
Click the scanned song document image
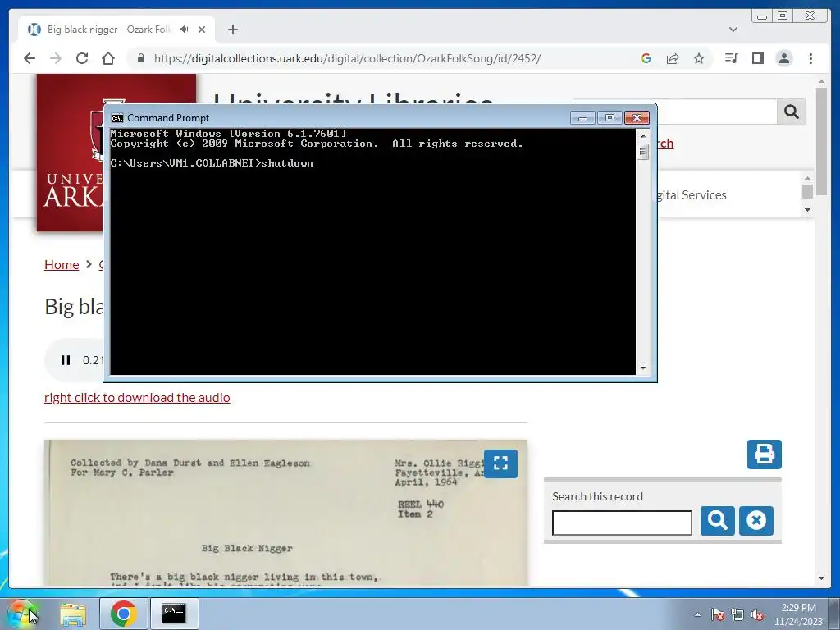coord(285,512)
